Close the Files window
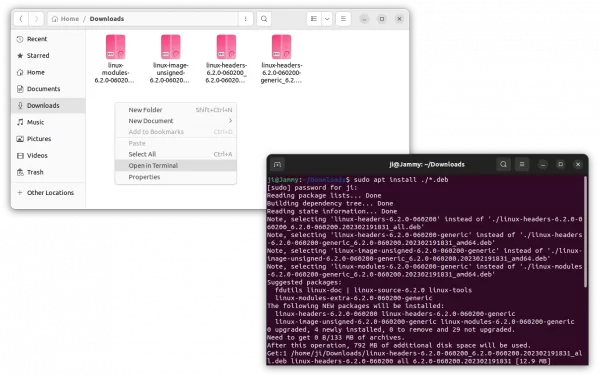 pos(399,19)
